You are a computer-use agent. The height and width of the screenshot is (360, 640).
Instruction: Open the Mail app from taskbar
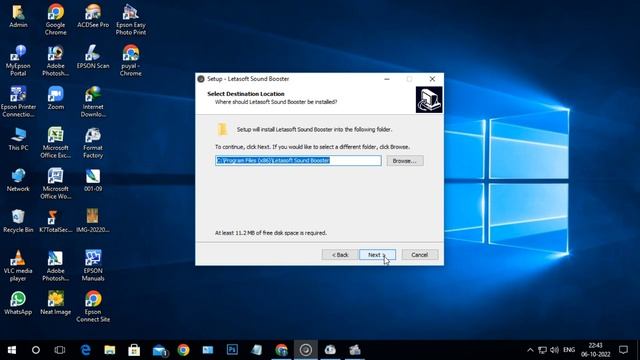pyautogui.click(x=159, y=350)
